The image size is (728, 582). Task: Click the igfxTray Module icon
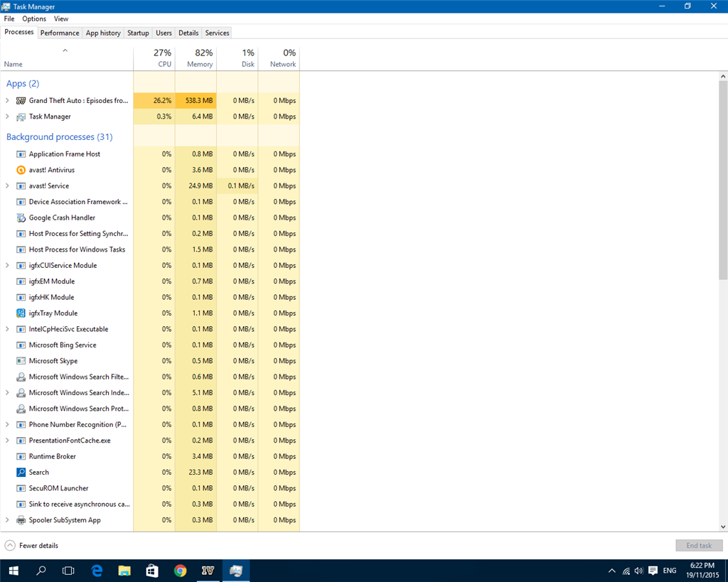point(21,313)
